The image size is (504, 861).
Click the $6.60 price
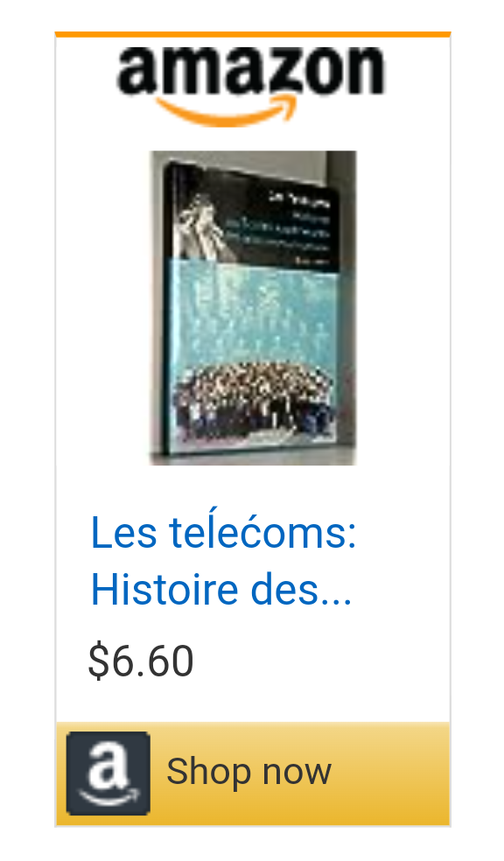(141, 661)
